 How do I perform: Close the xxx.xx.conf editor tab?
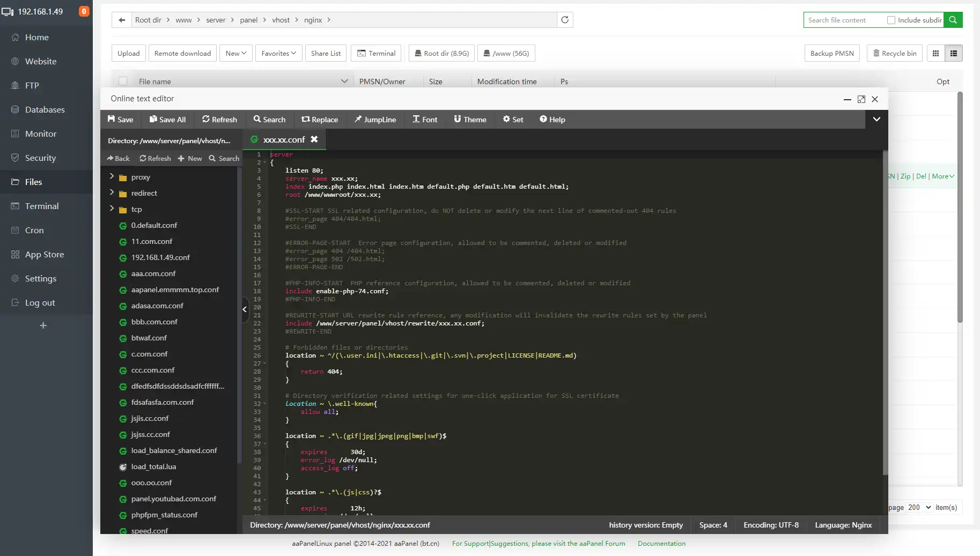click(314, 139)
